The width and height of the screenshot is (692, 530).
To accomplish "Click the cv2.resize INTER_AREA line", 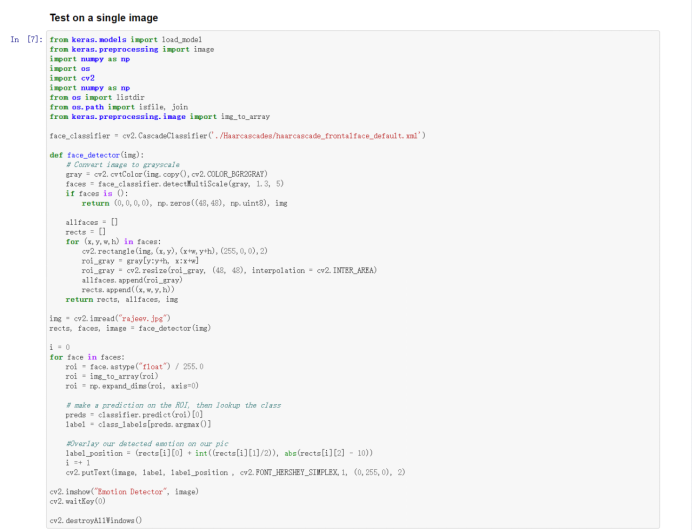I will click(229, 271).
